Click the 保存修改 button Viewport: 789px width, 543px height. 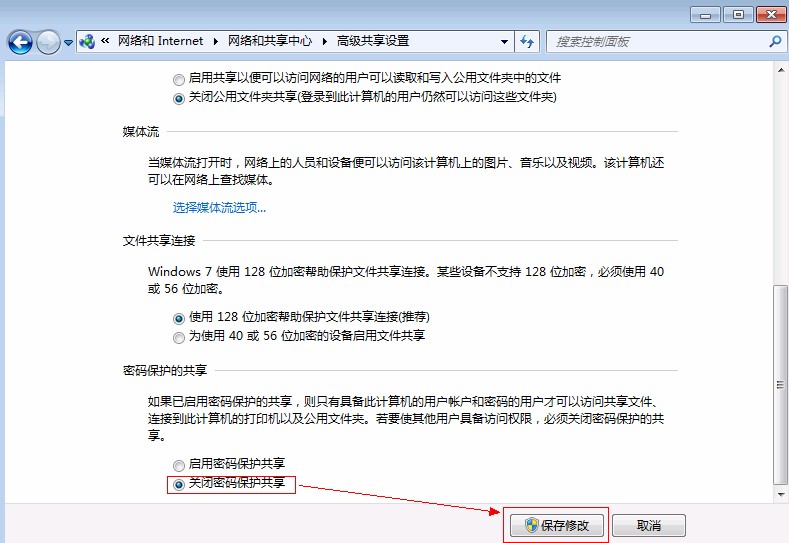[x=556, y=526]
